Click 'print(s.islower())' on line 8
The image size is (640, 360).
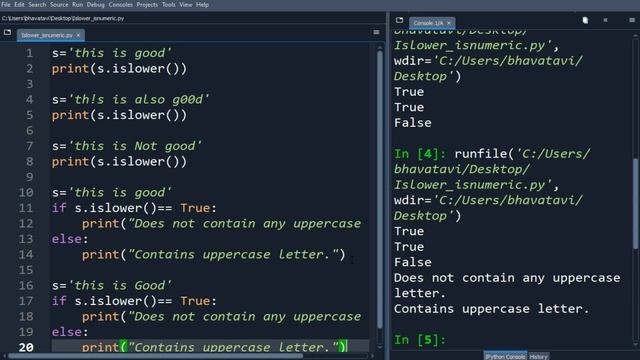click(x=119, y=162)
